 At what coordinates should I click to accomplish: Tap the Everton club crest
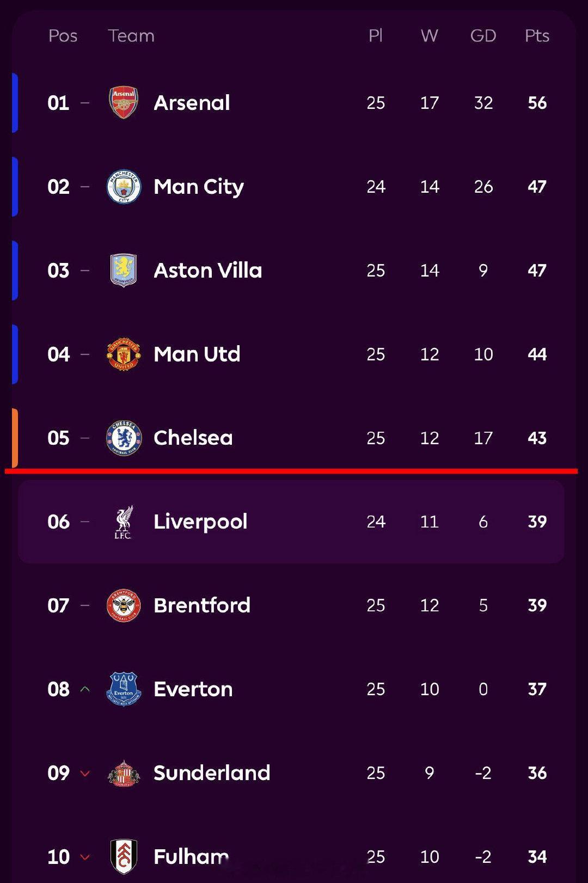point(124,689)
